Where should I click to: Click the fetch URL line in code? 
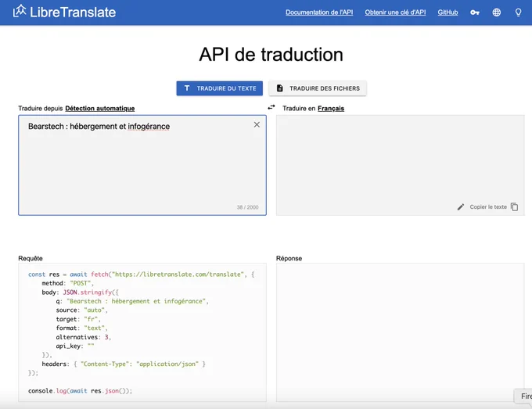142,274
